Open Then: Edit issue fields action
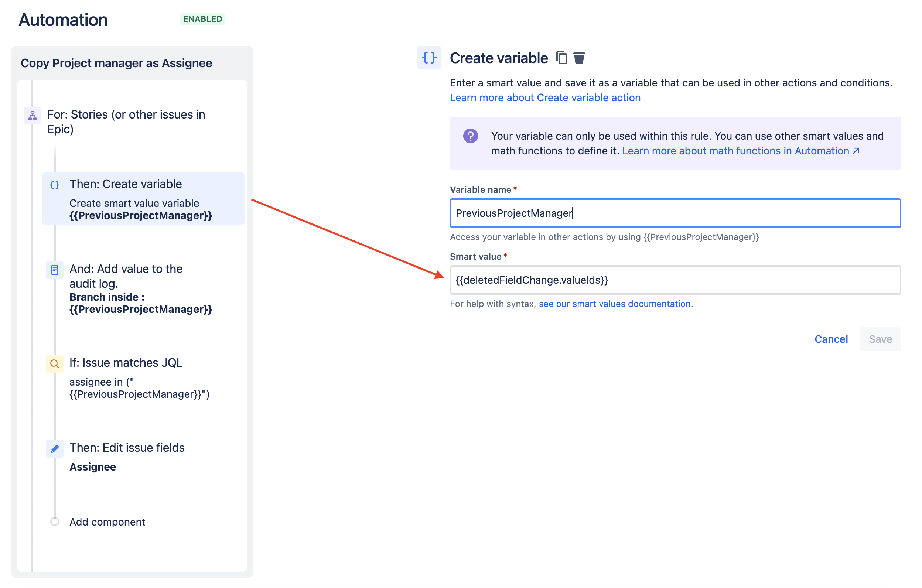Screen dimensions: 922x588 pos(127,448)
